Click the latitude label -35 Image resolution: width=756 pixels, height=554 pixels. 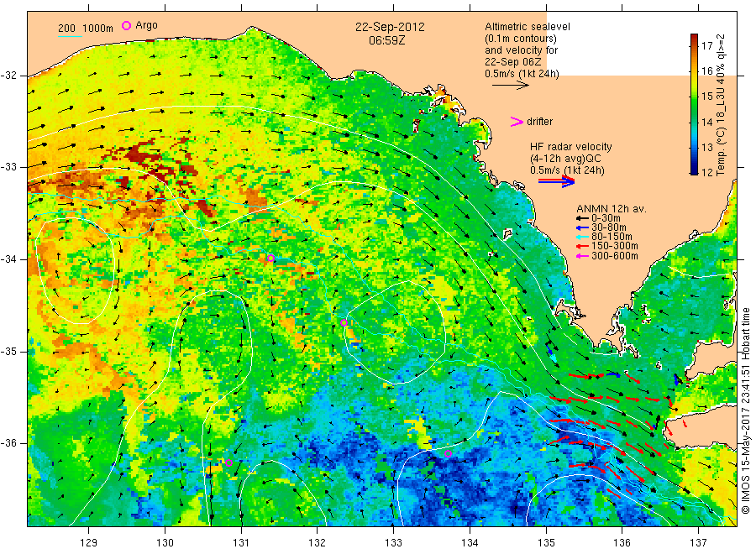(8, 351)
